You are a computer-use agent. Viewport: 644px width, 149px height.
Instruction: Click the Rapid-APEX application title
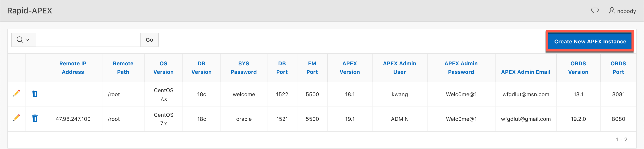(30, 11)
